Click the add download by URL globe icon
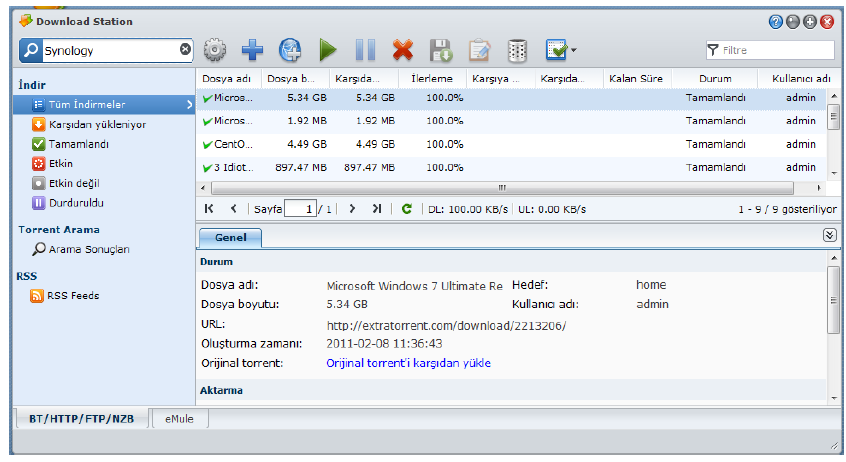 click(290, 49)
